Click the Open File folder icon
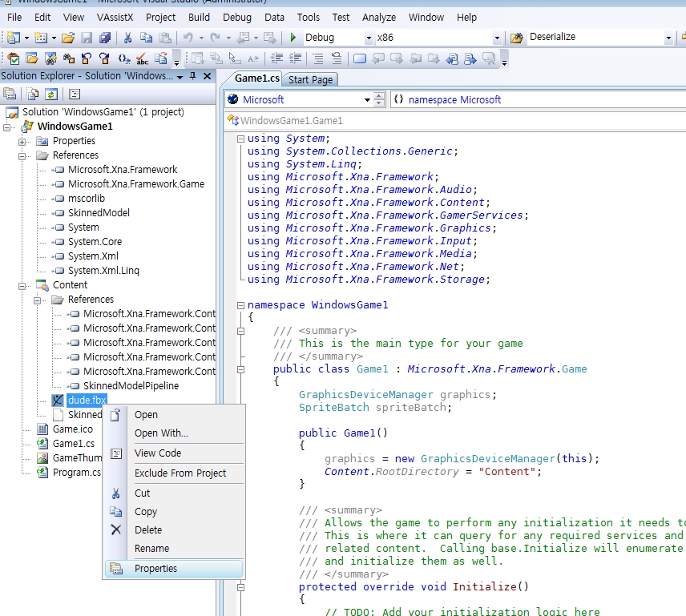Screen dimensions: 686x616 tap(68, 38)
